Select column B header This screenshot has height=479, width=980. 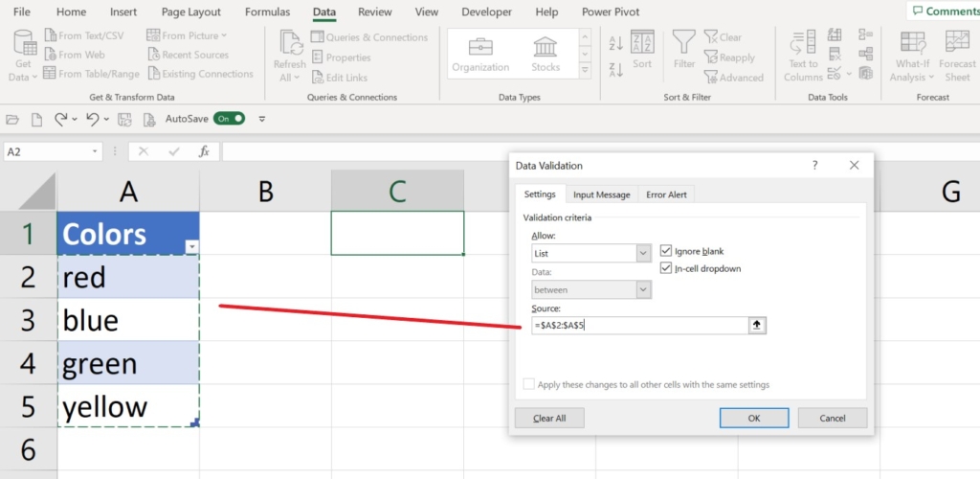click(266, 192)
